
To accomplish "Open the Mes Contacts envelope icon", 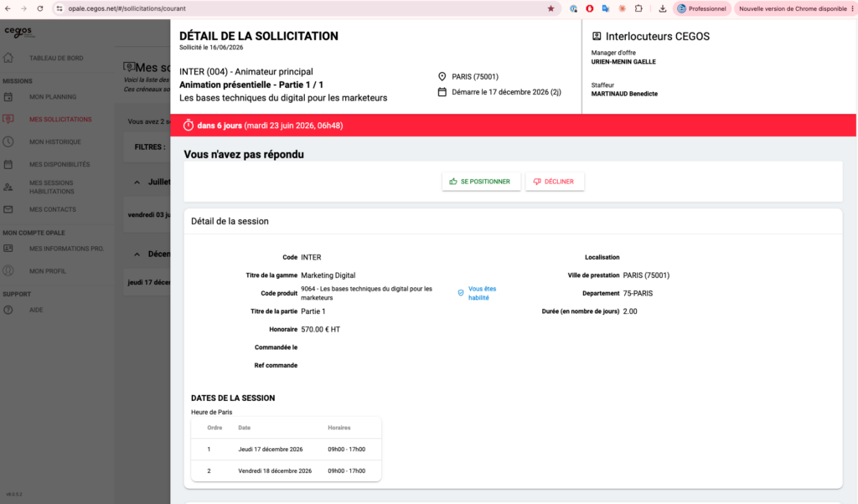I will pyautogui.click(x=8, y=209).
